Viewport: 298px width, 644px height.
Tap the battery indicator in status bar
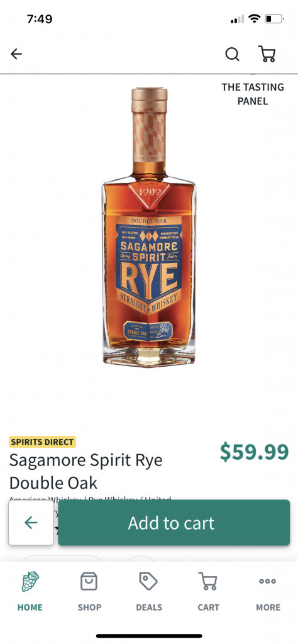(x=274, y=19)
